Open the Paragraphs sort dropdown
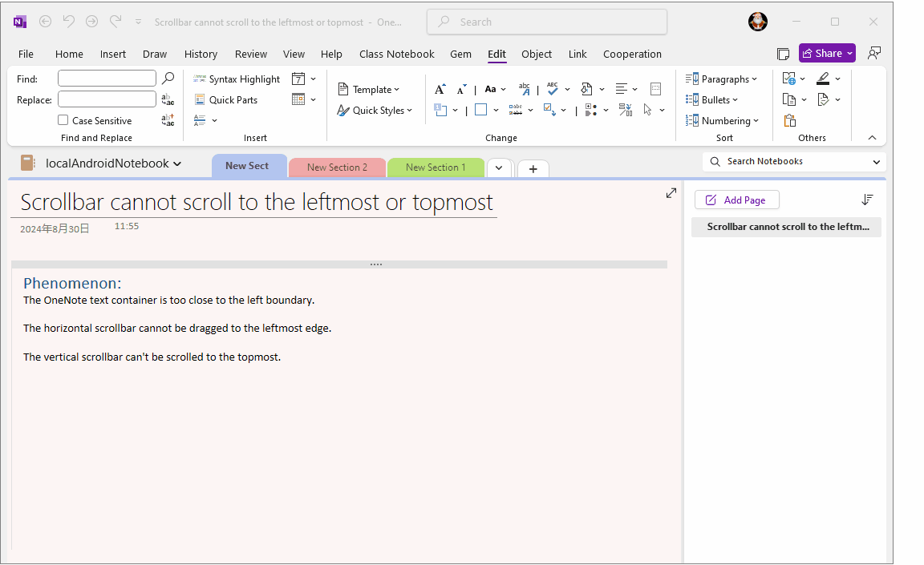 721,79
